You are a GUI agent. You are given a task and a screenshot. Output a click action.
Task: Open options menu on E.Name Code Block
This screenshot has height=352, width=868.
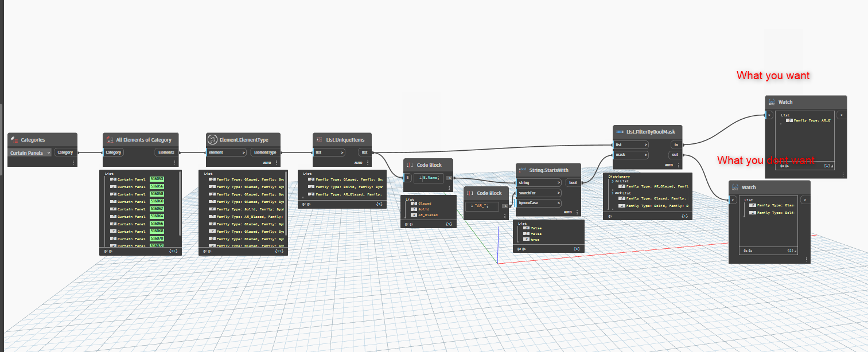[x=449, y=189]
